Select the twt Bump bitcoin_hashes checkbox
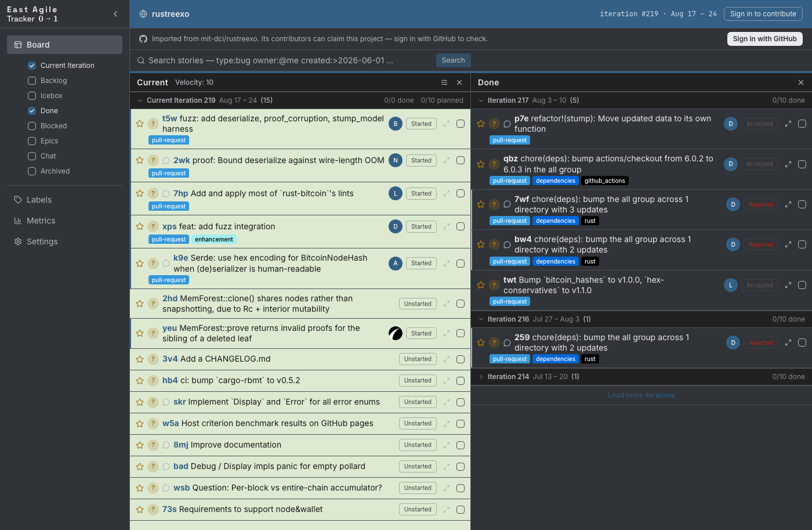The width and height of the screenshot is (812, 530). point(802,285)
